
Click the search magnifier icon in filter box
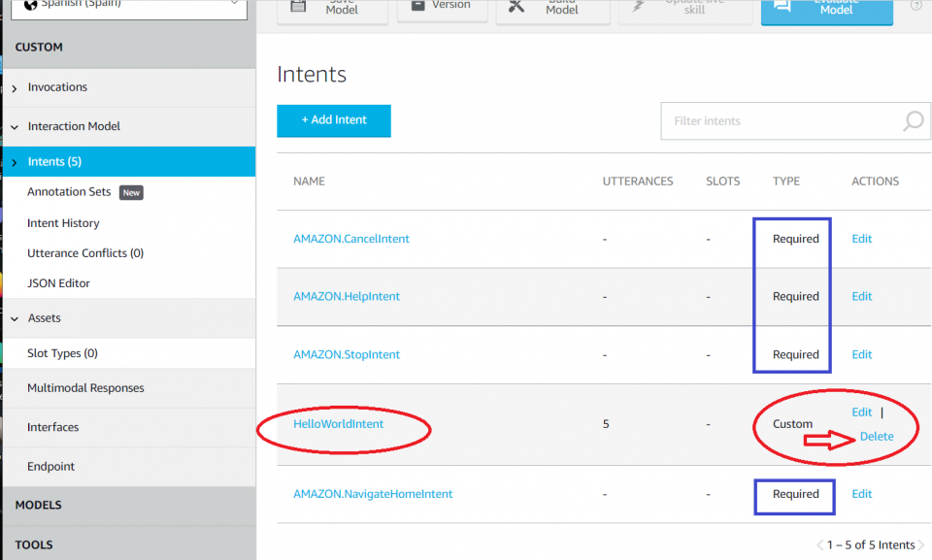(x=913, y=121)
